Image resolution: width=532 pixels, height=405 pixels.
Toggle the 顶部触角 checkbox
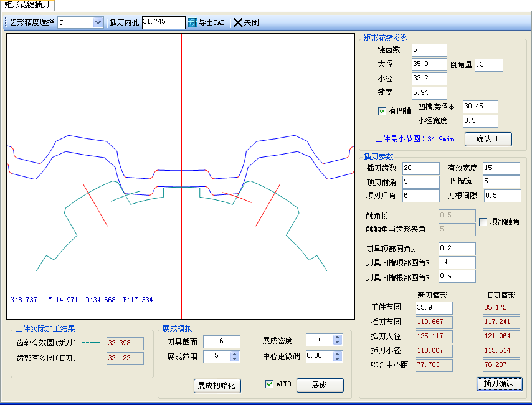click(483, 222)
